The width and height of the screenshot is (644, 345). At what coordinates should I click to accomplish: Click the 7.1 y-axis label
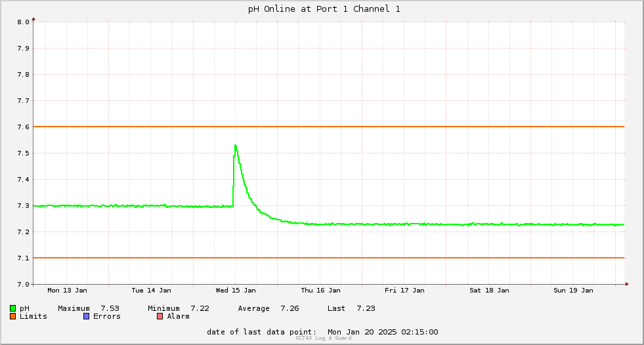(x=24, y=258)
